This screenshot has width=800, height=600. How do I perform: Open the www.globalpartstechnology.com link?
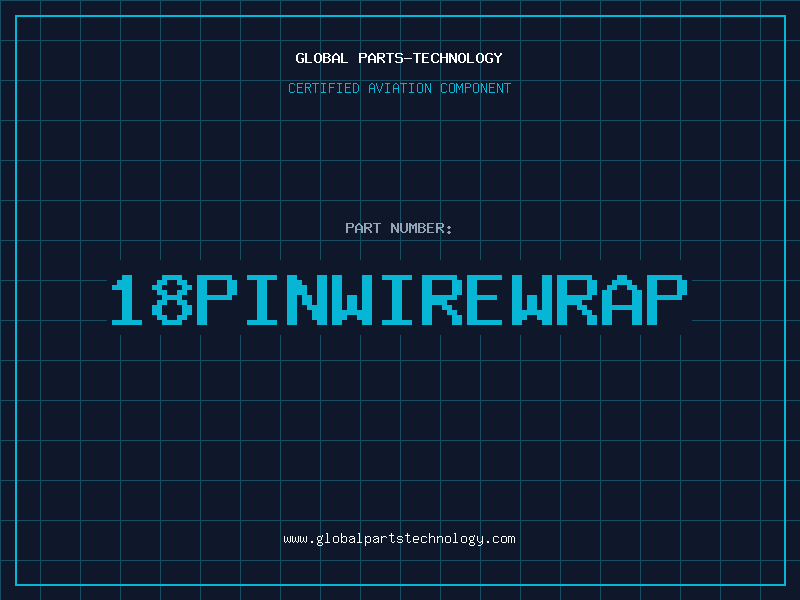point(399,539)
